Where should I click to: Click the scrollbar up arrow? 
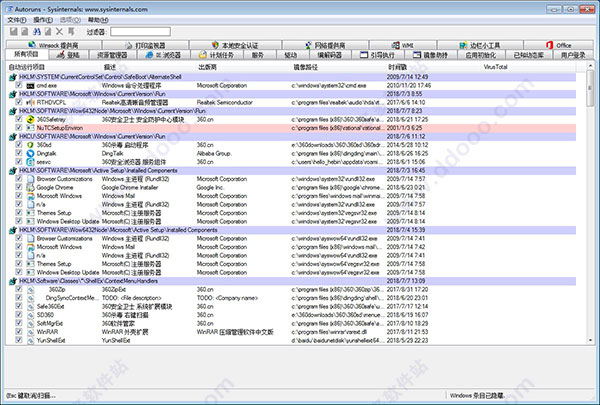pos(590,67)
